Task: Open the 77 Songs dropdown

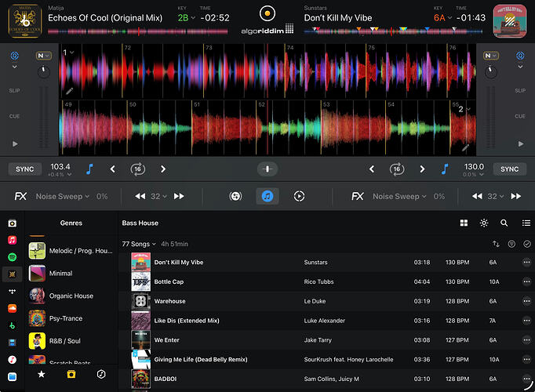Action: tap(139, 244)
